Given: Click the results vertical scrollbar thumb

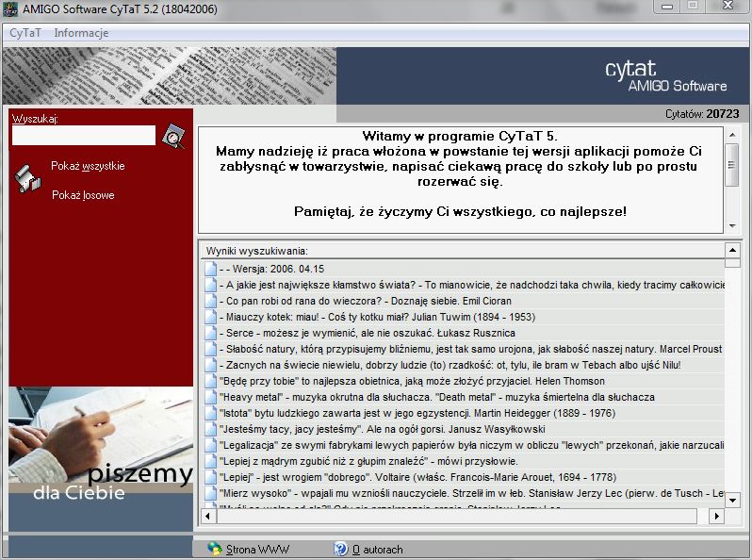Looking at the screenshot, I should pyautogui.click(x=732, y=262).
